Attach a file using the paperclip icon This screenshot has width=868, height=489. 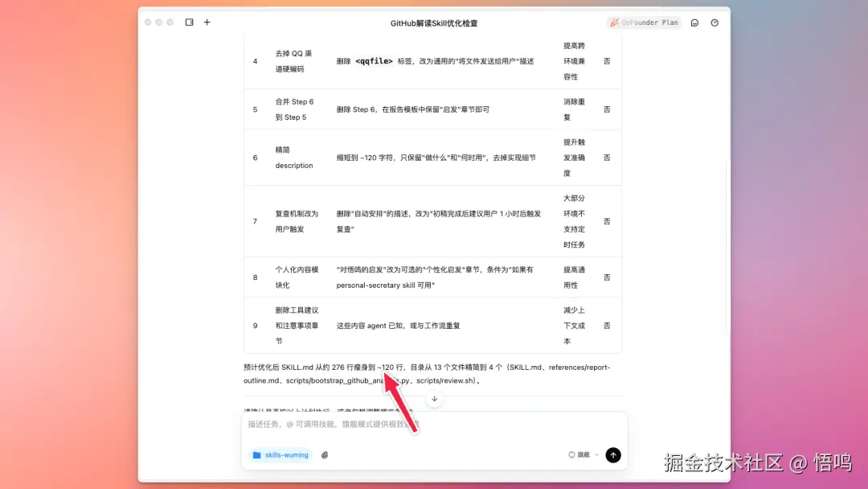click(323, 455)
